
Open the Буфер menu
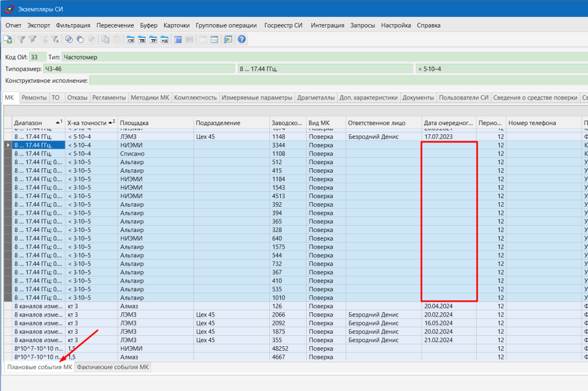coord(149,25)
